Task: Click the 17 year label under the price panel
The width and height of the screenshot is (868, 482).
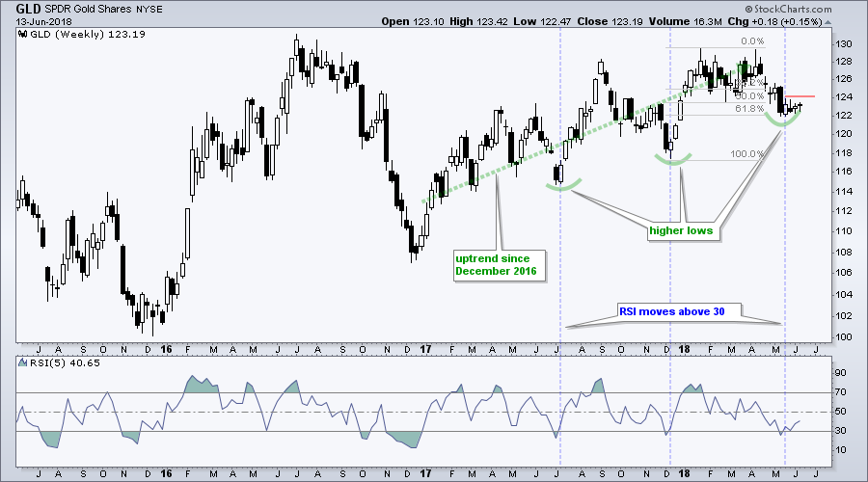Action: coord(425,349)
